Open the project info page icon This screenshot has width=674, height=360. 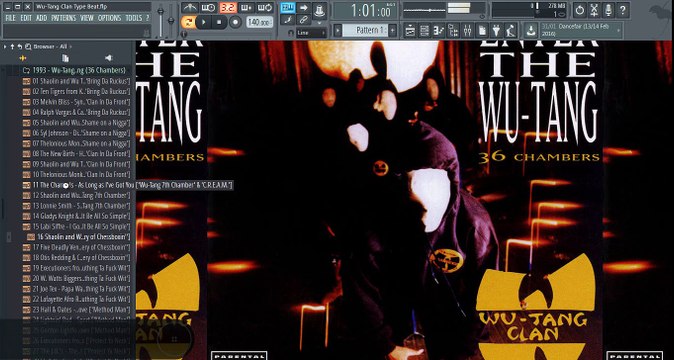click(482, 30)
